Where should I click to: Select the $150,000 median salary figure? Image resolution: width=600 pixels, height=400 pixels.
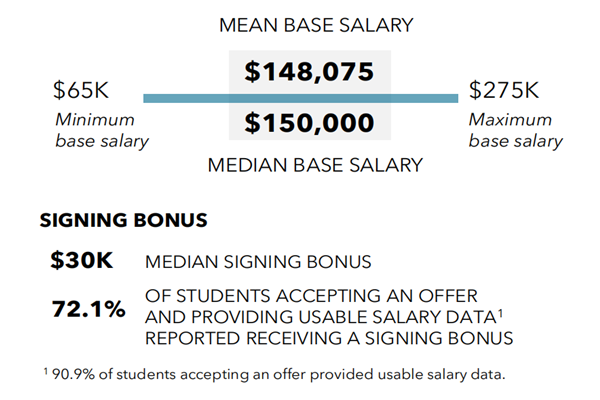(309, 124)
